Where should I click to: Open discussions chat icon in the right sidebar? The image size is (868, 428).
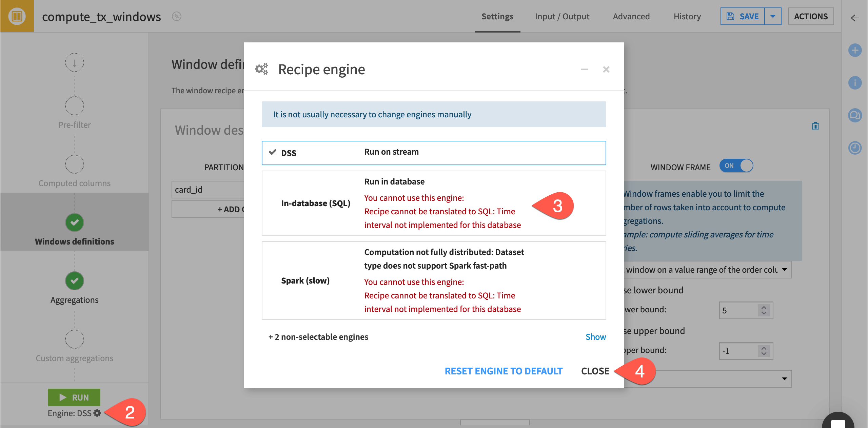855,115
